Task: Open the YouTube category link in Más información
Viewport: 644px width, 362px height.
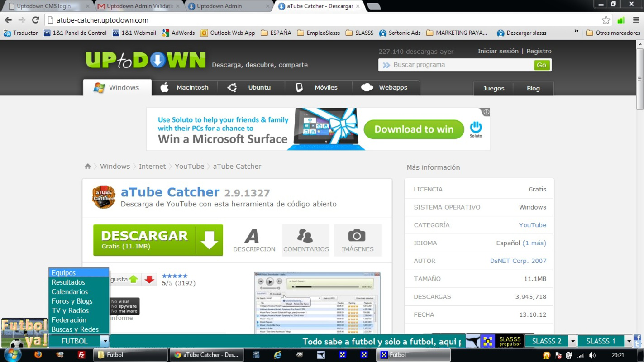Action: click(533, 225)
